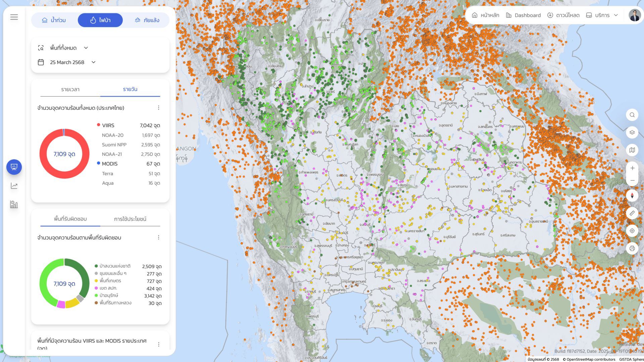Open the hamburger menu in sidebar
This screenshot has height=362, width=644.
14,17
